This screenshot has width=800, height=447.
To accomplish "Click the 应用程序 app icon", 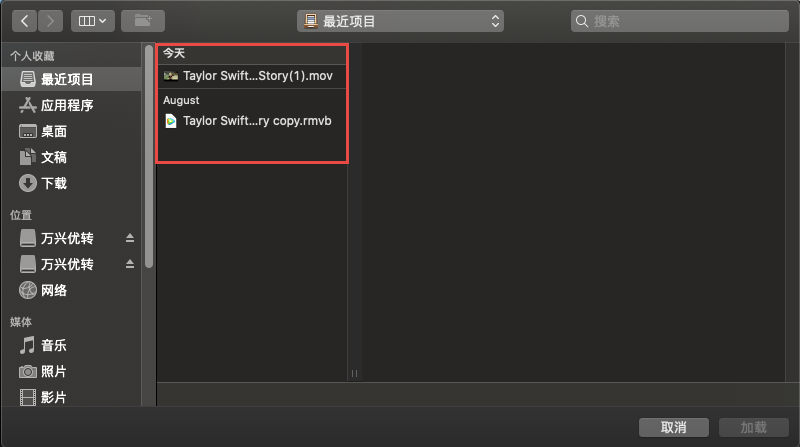I will pyautogui.click(x=28, y=105).
